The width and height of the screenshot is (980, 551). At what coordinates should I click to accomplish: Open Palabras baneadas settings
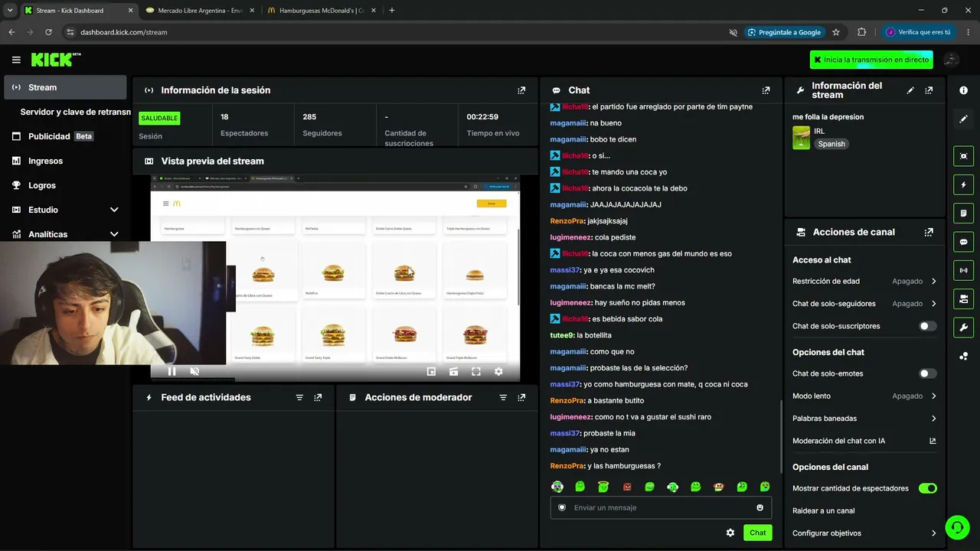864,419
